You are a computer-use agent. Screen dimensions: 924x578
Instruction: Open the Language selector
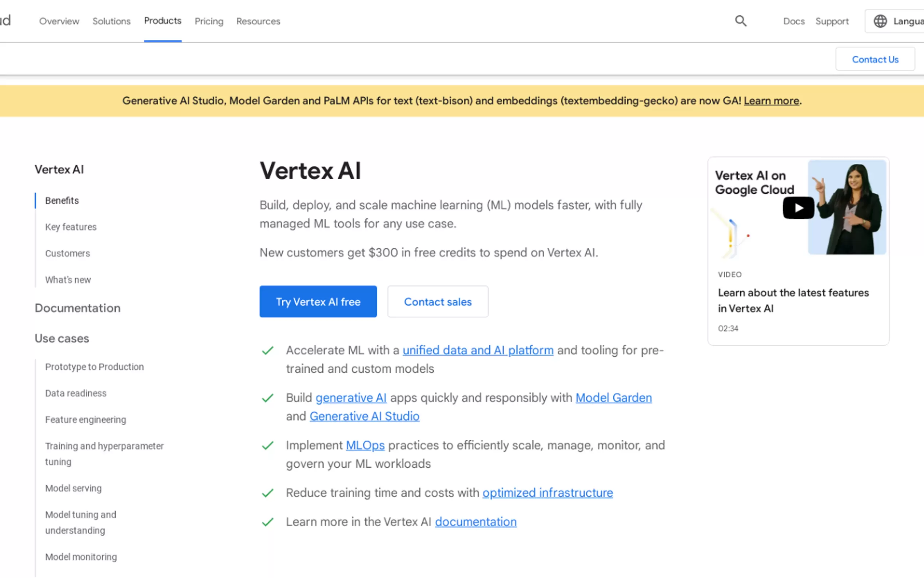(x=894, y=21)
